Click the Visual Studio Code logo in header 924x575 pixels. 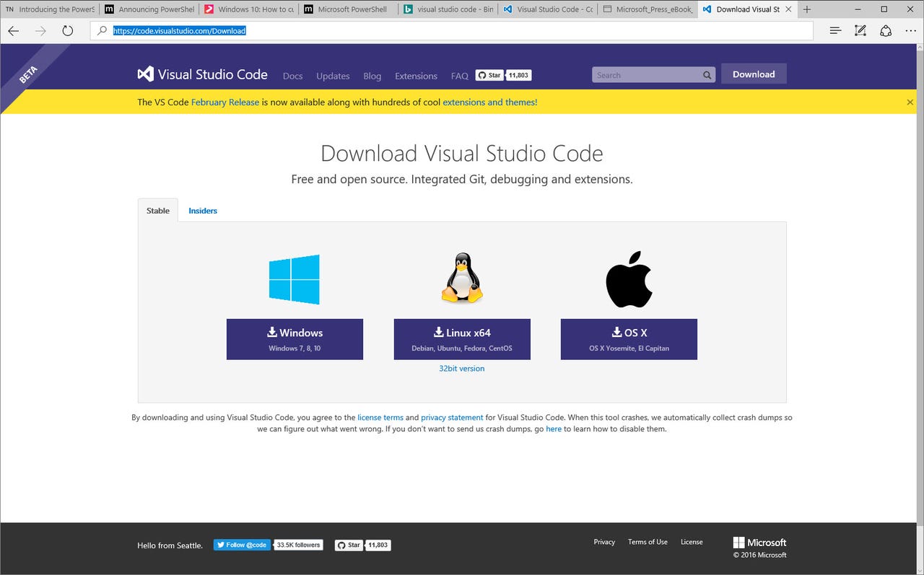(x=144, y=74)
